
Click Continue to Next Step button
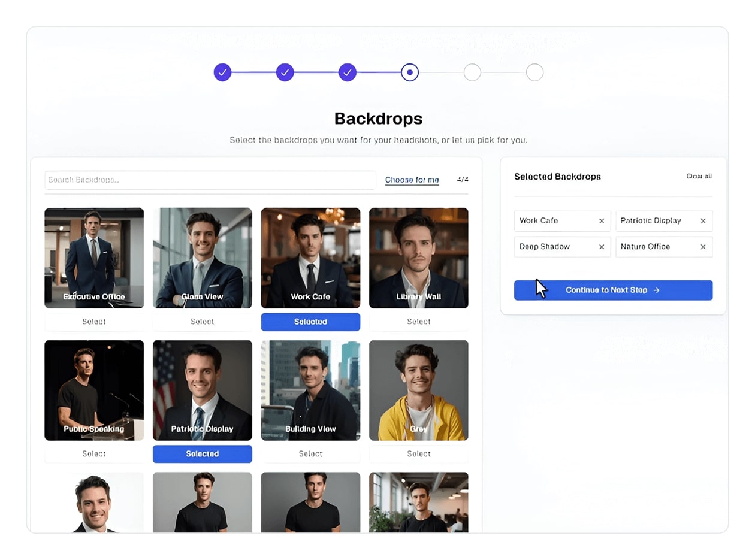(613, 290)
